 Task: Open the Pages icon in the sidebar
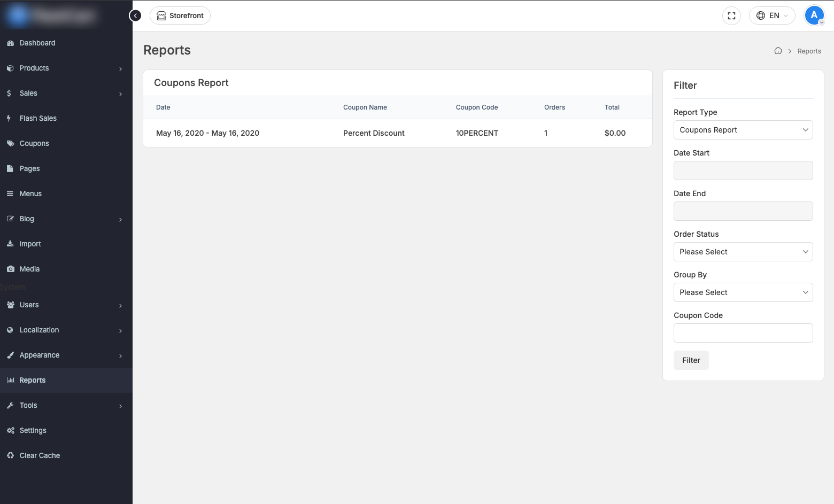click(x=11, y=168)
